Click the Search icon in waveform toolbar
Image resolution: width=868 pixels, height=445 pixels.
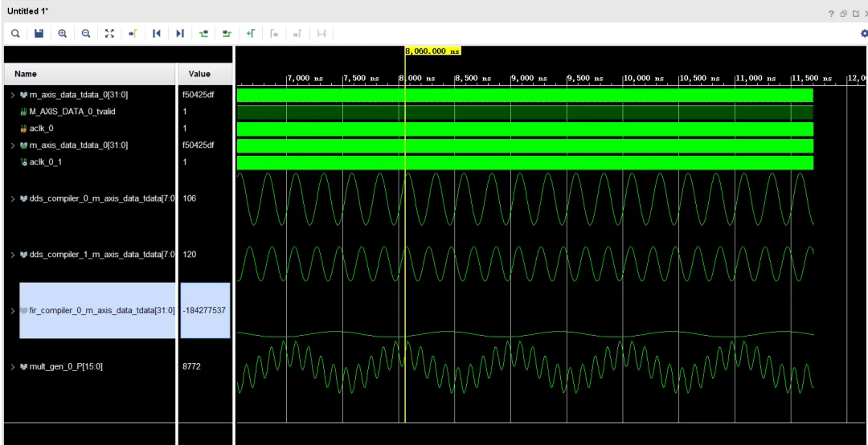15,33
